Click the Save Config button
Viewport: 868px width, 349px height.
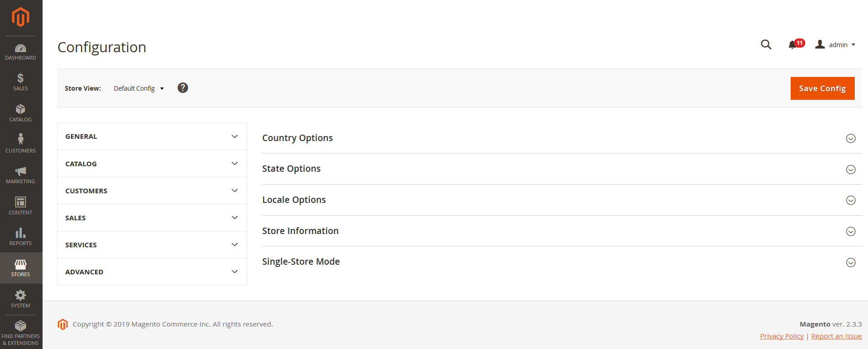click(x=822, y=88)
